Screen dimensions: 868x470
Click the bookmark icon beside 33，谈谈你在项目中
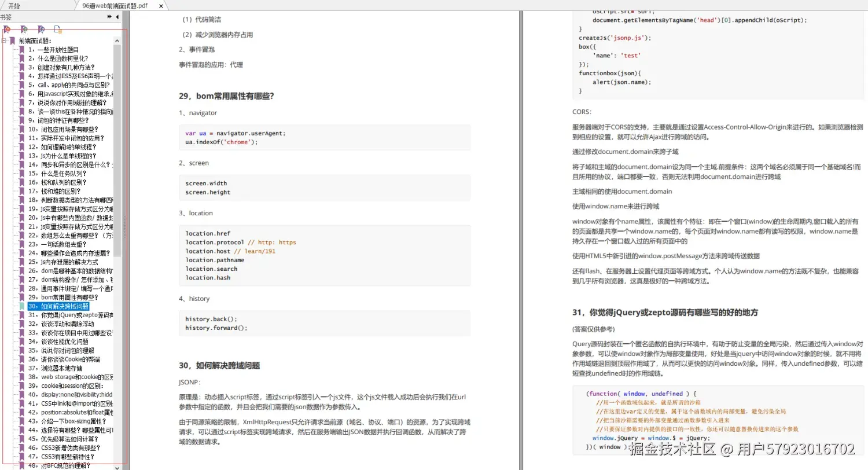tap(21, 333)
